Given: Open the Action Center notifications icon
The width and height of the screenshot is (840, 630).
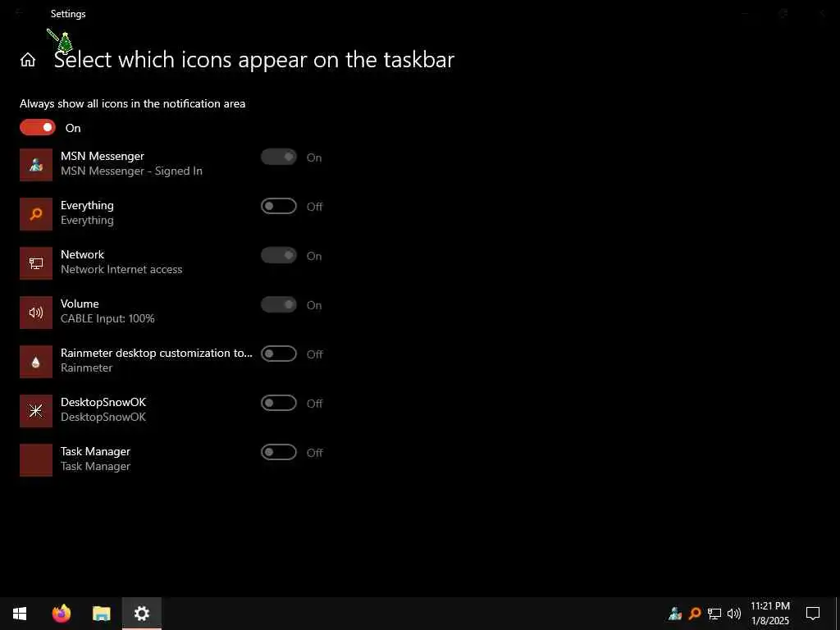Looking at the screenshot, I should point(813,614).
